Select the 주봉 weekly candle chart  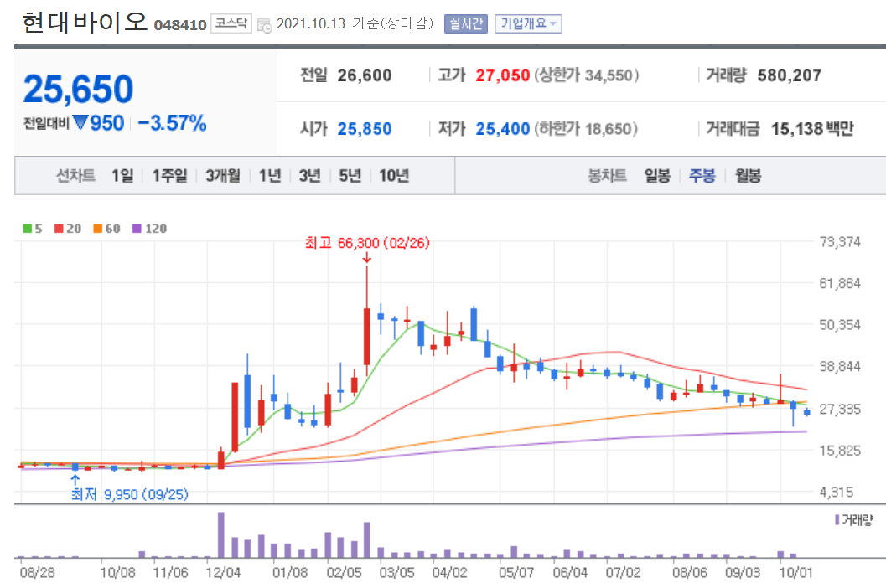(x=702, y=176)
